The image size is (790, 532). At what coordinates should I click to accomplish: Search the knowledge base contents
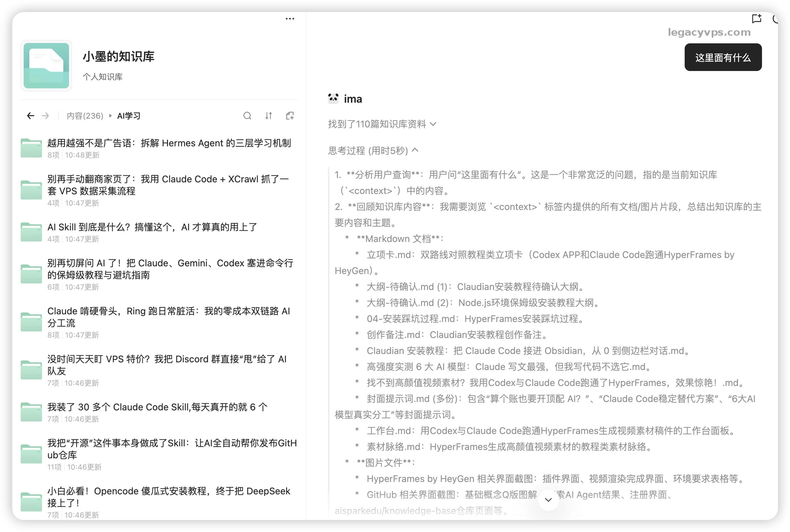(x=247, y=116)
